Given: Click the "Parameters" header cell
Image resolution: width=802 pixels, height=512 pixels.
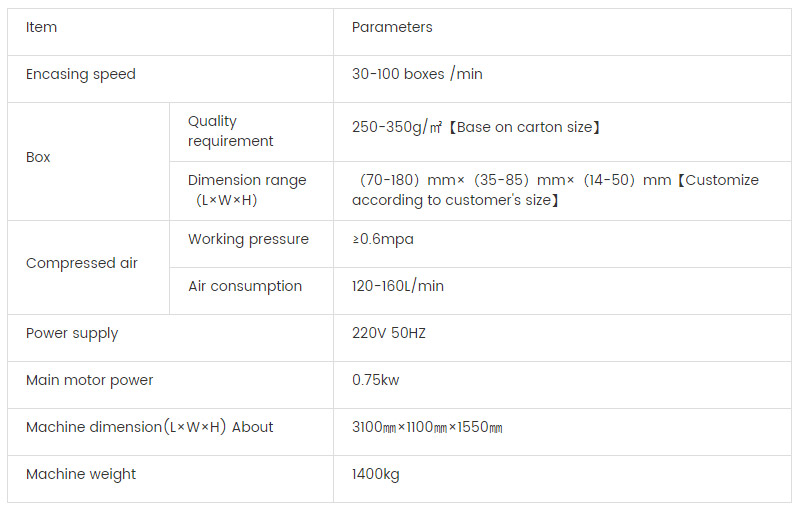Looking at the screenshot, I should 392,28.
